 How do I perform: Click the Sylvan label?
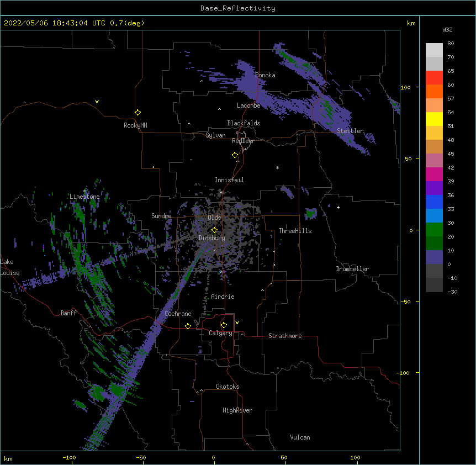[215, 135]
